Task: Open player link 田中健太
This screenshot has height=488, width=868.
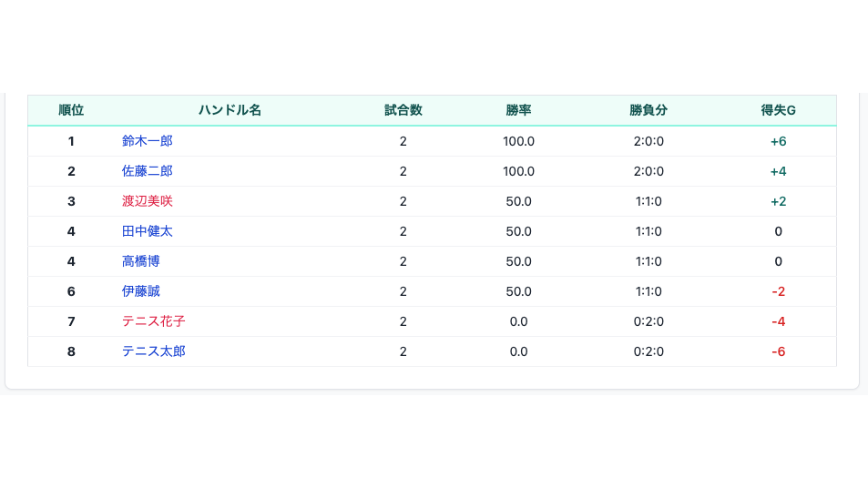Action: (x=148, y=231)
